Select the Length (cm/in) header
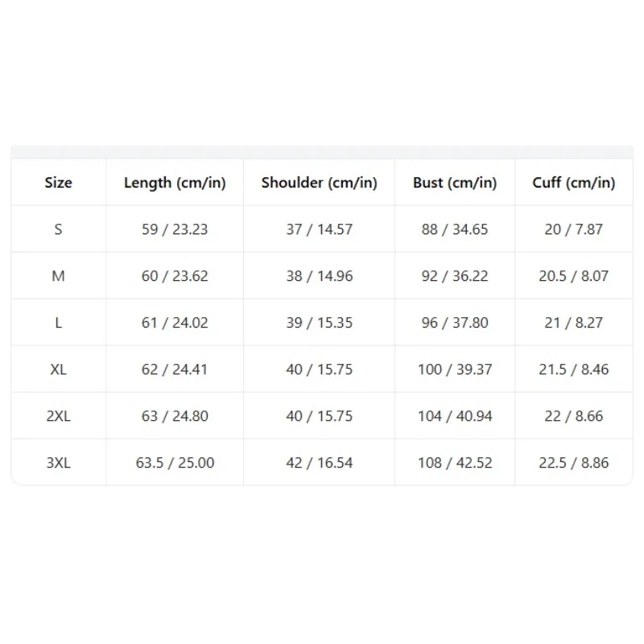 click(x=175, y=183)
